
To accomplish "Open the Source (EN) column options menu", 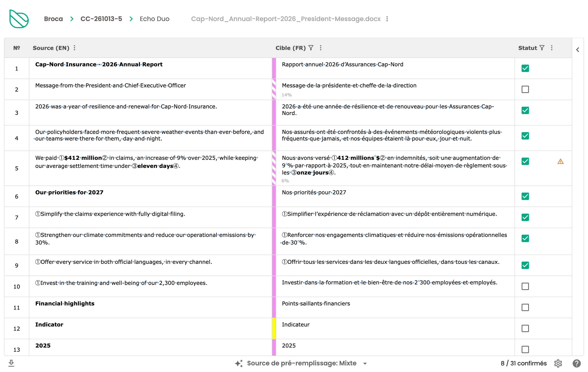I will [x=74, y=48].
